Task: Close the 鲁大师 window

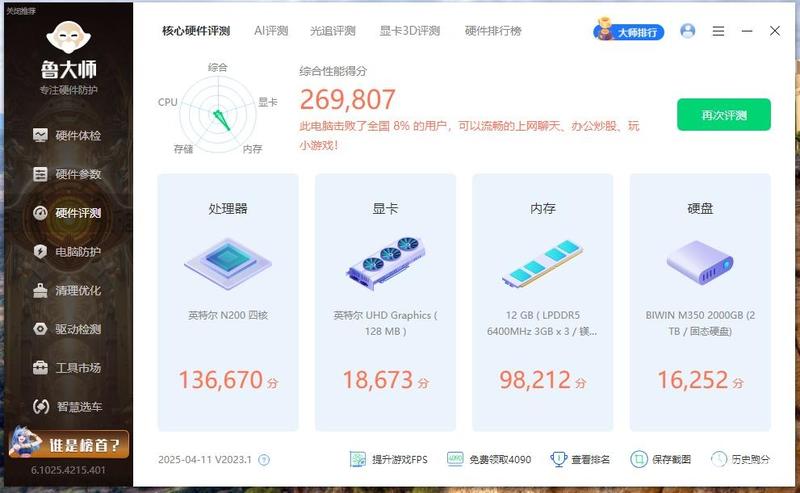Action: pos(774,31)
